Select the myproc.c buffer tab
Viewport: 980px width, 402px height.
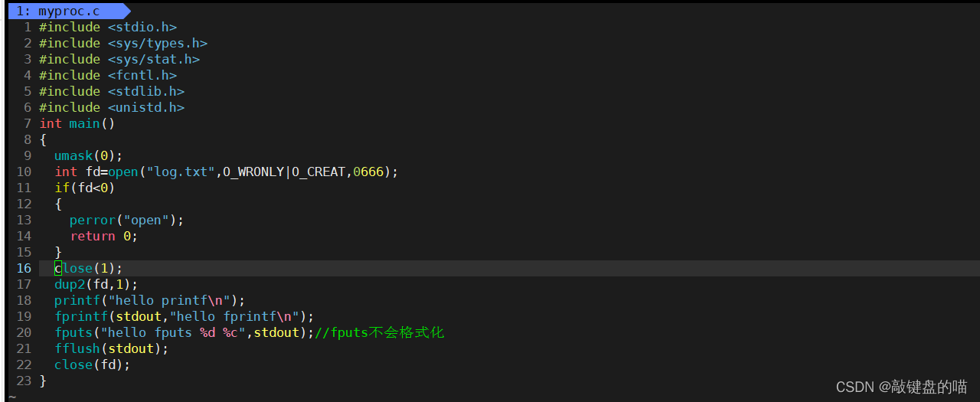coord(69,11)
